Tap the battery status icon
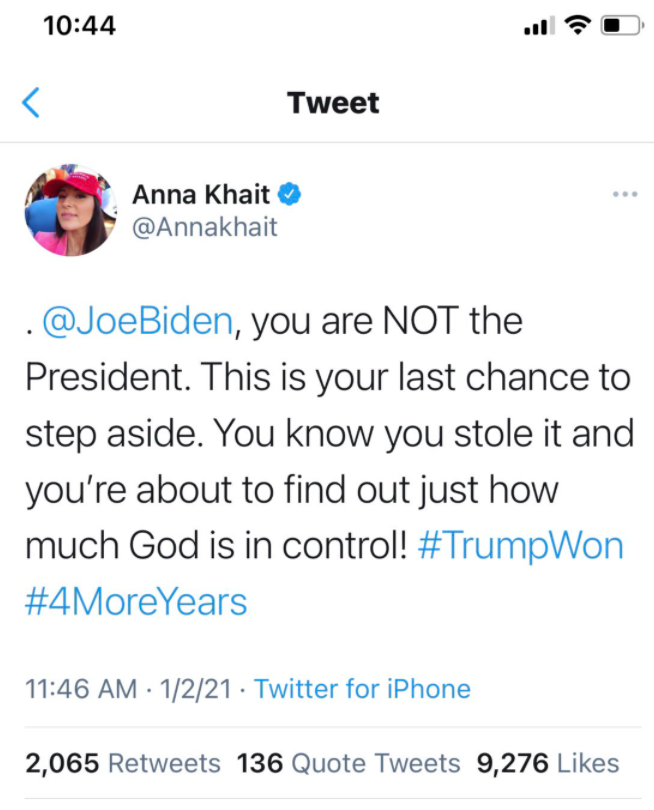Viewport: 654px width, 810px height. pyautogui.click(x=621, y=26)
